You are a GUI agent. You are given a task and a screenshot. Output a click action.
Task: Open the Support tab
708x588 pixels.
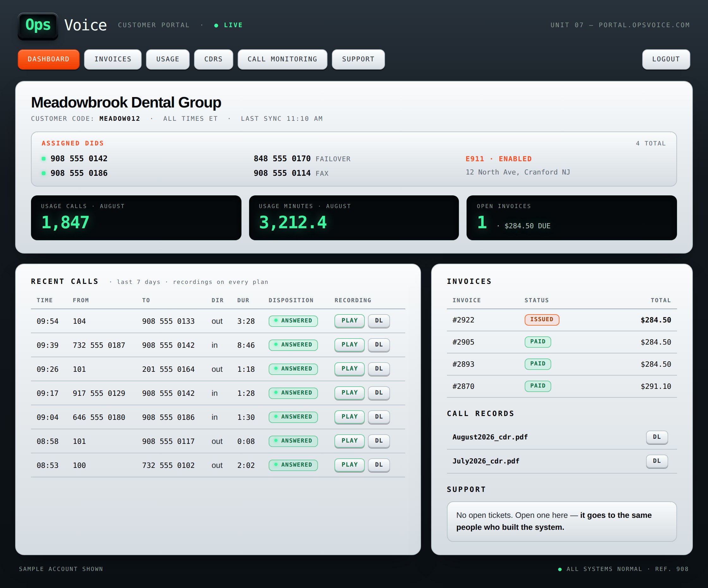[358, 59]
